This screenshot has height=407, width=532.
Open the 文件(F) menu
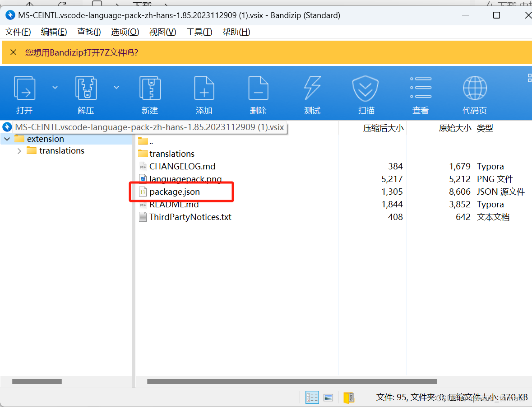click(18, 32)
